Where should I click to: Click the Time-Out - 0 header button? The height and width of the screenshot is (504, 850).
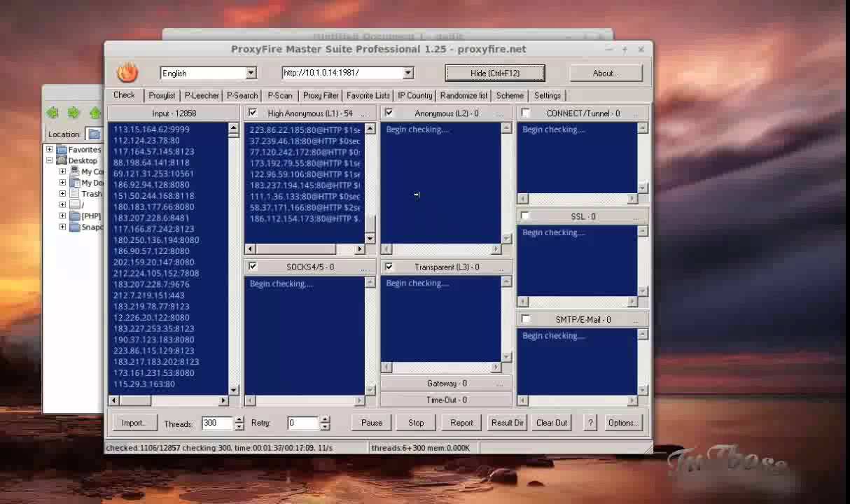click(x=447, y=400)
